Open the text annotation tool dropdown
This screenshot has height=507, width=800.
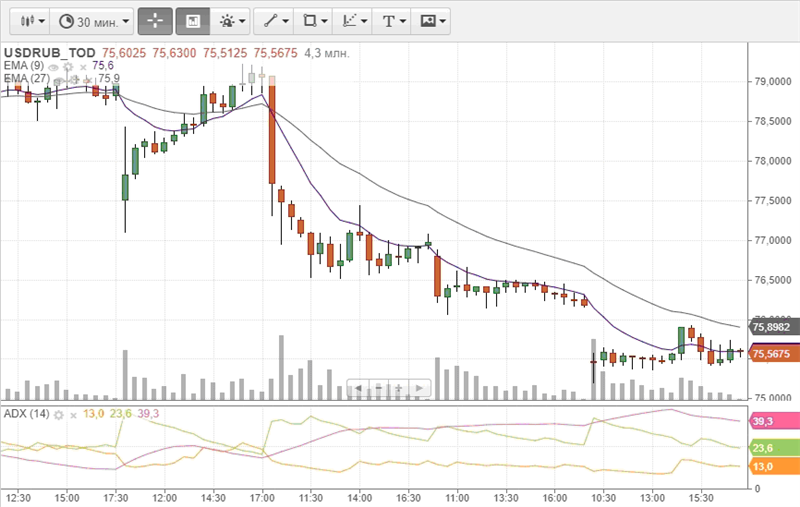(393, 21)
